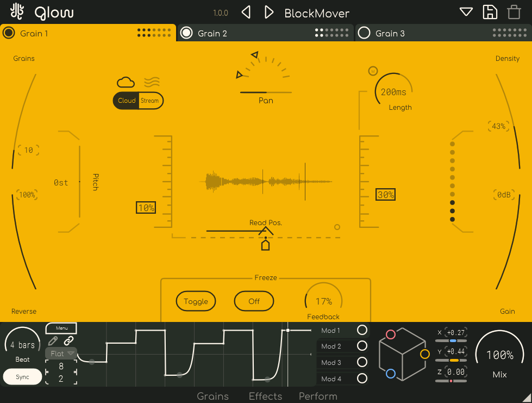Open the Effects page tab
Viewport: 532px width, 403px height.
[x=265, y=396]
